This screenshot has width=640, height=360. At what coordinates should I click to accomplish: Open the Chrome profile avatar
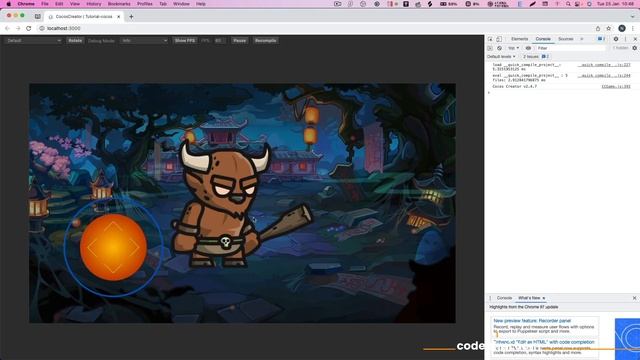[x=622, y=28]
